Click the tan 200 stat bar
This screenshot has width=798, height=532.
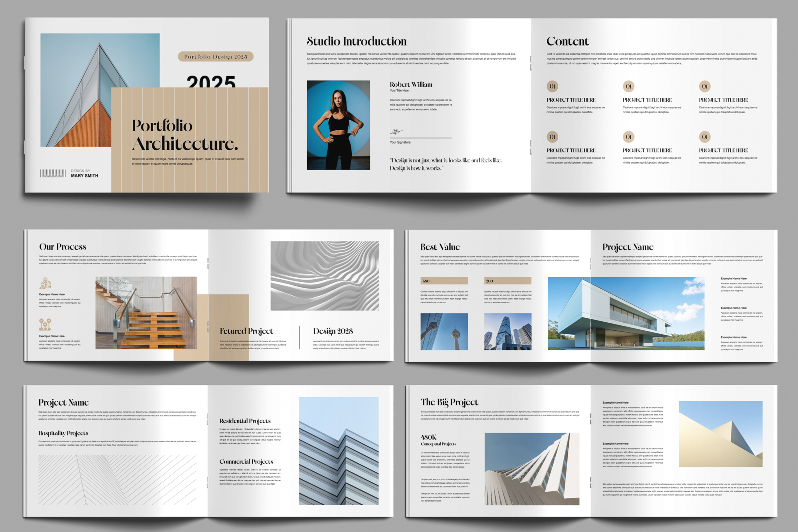[508, 281]
